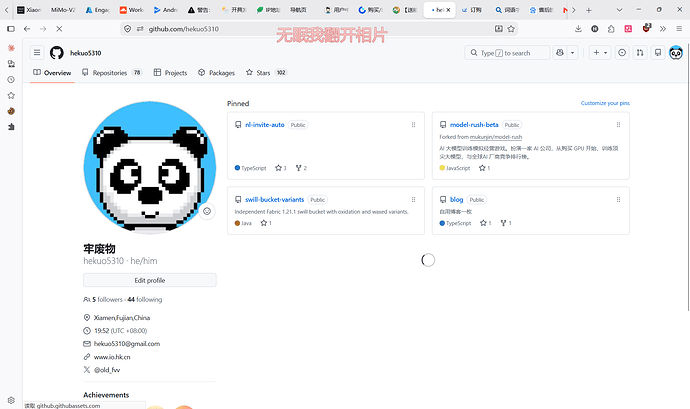Toggle the browser sidebar panel button

click(11, 29)
